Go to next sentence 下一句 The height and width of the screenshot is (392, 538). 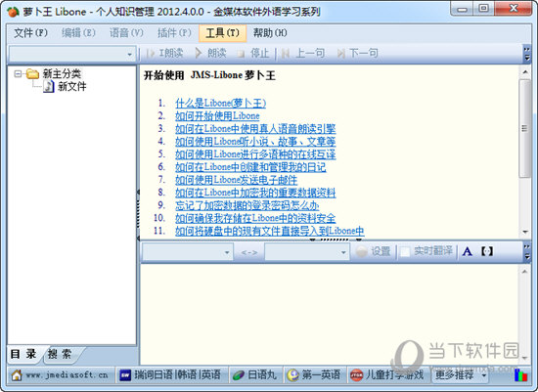point(357,53)
